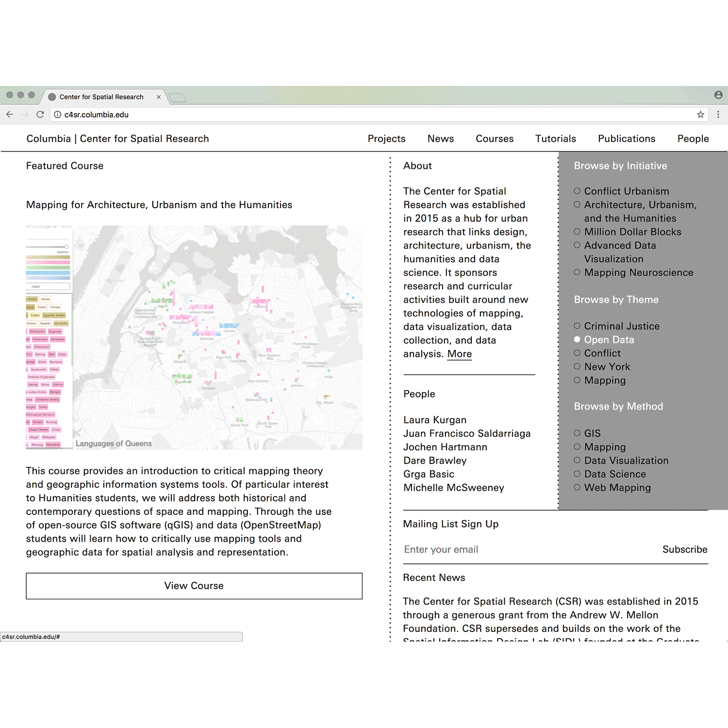Viewport: 728px width, 728px height.
Task: Bookmark page using the star icon
Action: coord(700,115)
